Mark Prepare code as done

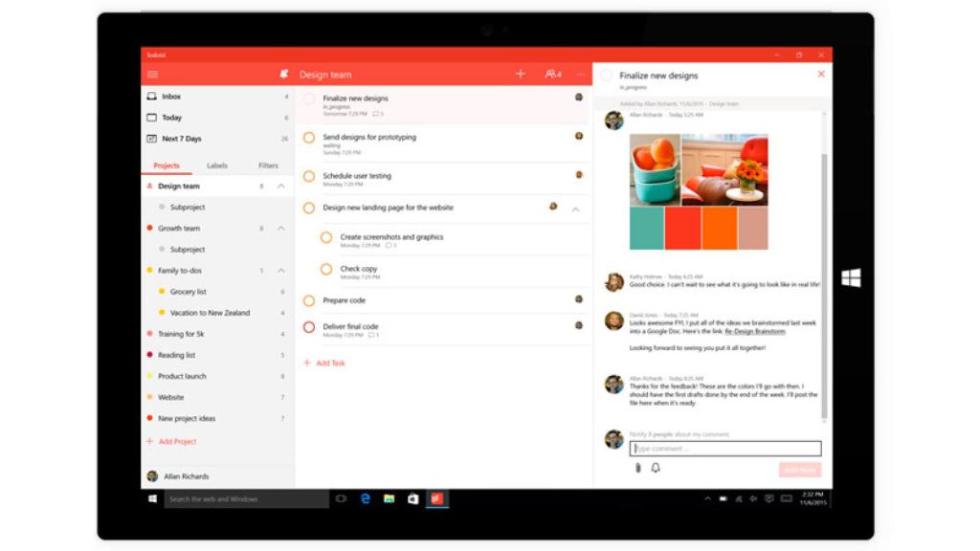(307, 301)
